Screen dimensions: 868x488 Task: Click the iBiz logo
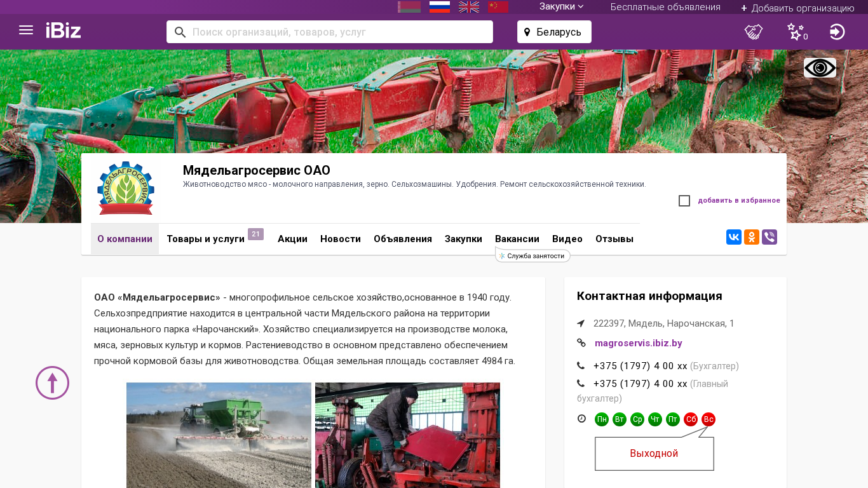64,30
